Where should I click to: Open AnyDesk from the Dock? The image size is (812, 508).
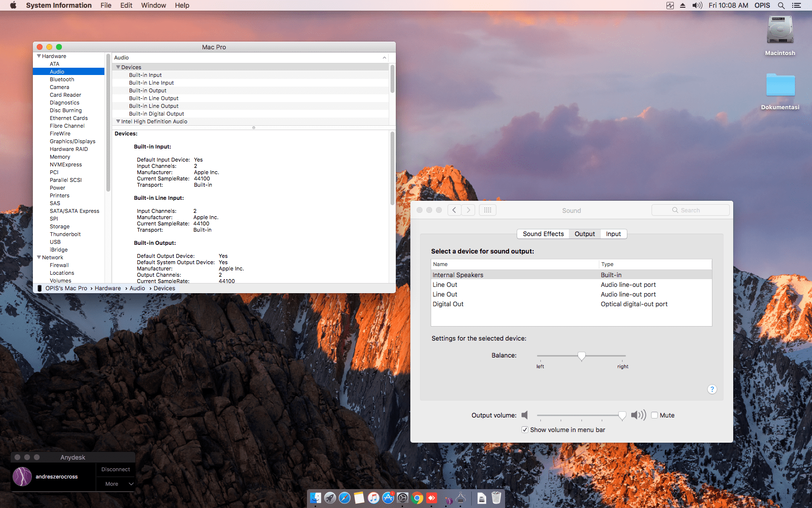pyautogui.click(x=431, y=498)
